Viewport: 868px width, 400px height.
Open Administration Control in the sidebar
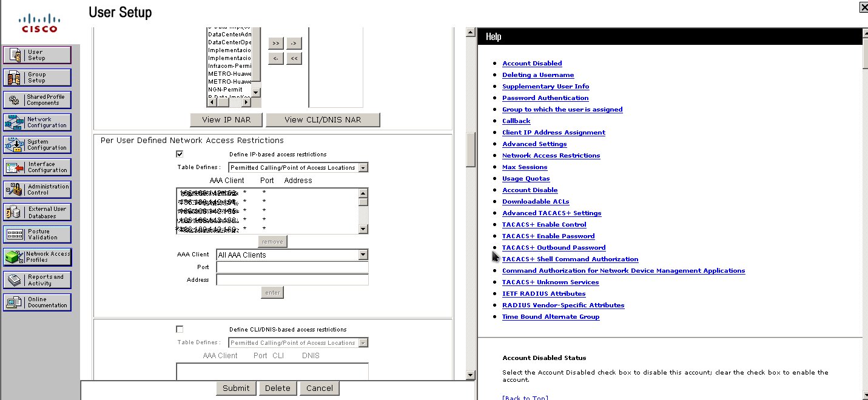point(37,190)
